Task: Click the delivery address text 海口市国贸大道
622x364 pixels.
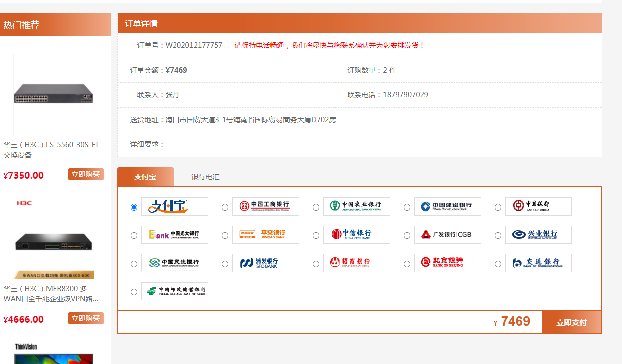Action: pyautogui.click(x=251, y=120)
